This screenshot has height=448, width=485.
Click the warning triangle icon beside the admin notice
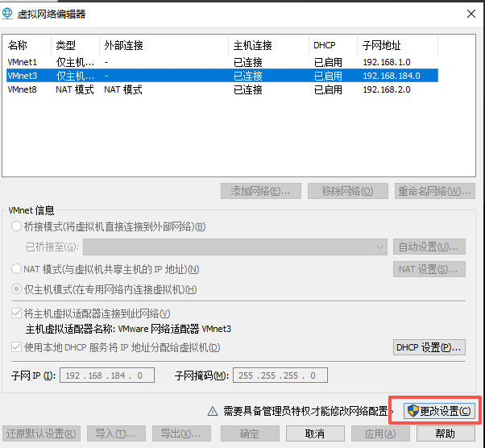213,411
